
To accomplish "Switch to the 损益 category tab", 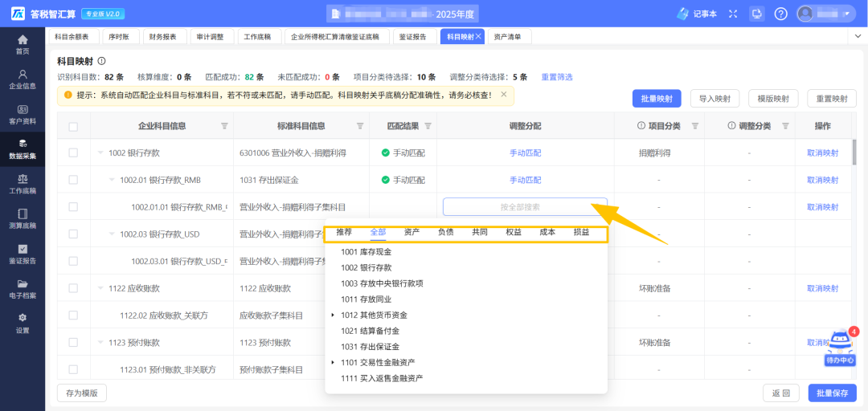I will coord(581,232).
